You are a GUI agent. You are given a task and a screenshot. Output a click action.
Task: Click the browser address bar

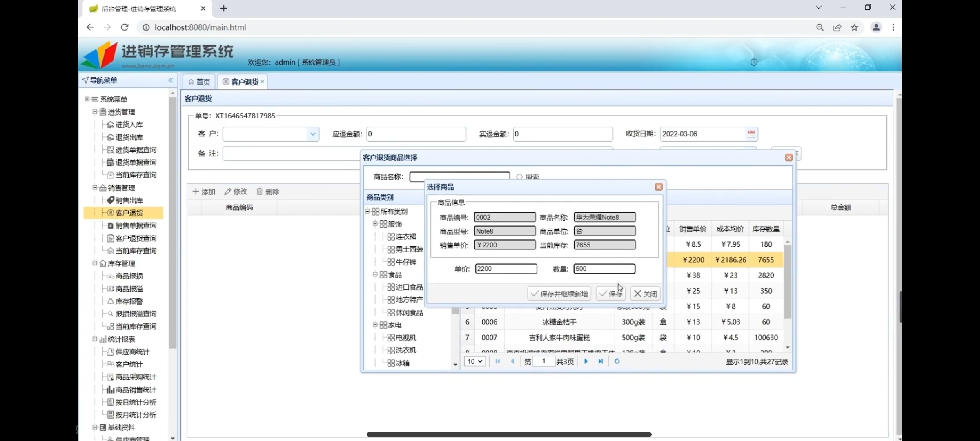tap(474, 27)
